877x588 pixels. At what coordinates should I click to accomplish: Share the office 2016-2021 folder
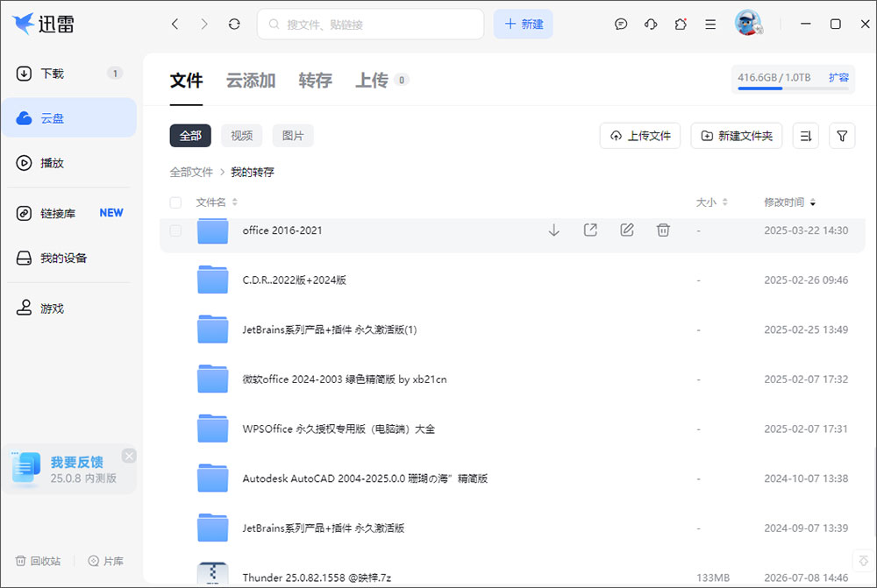[590, 230]
